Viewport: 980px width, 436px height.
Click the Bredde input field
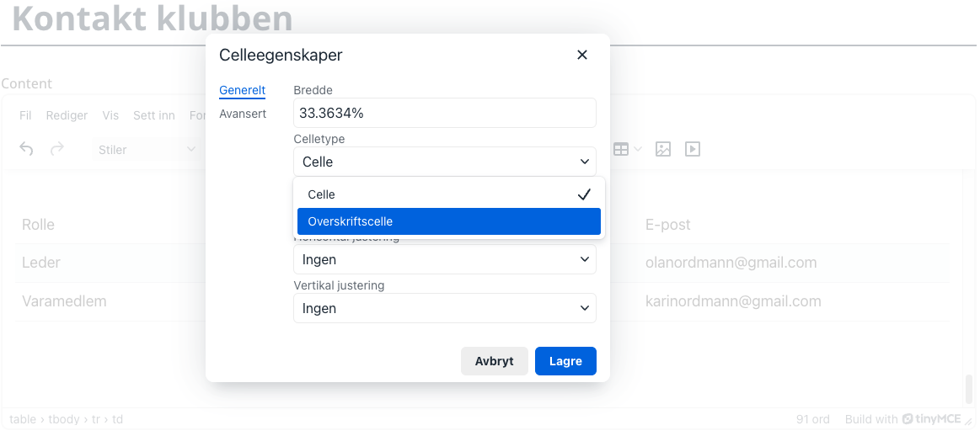point(444,113)
